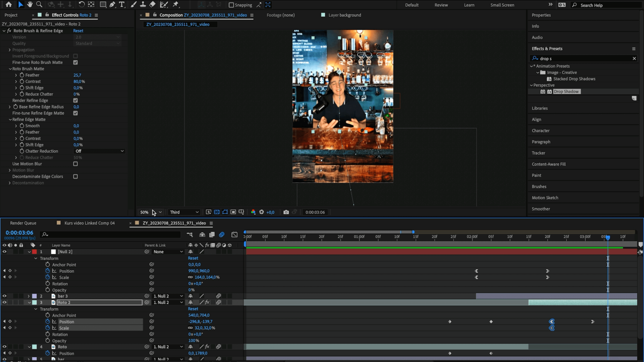
Task: Open the Chatter Reduction dropdown
Action: pos(99,151)
